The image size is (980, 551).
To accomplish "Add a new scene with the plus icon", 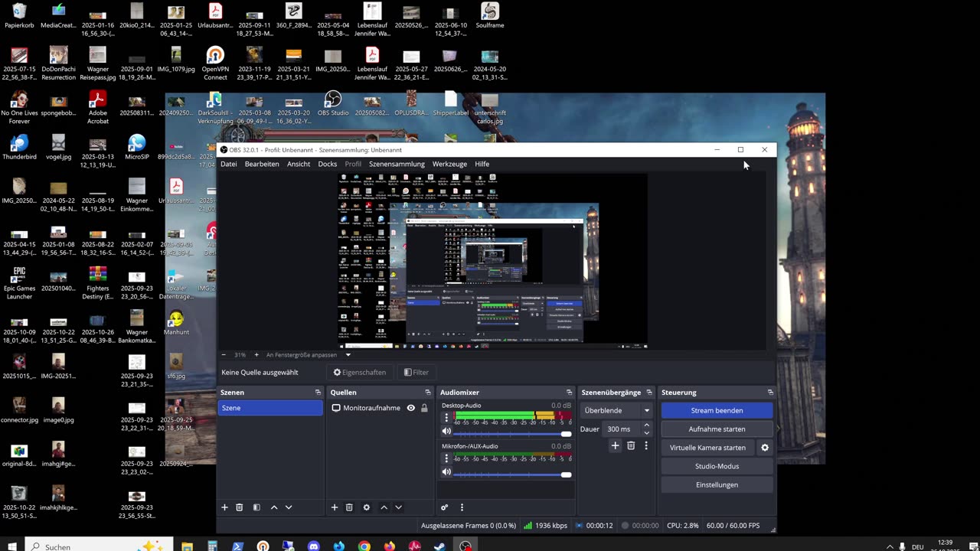I will (224, 507).
